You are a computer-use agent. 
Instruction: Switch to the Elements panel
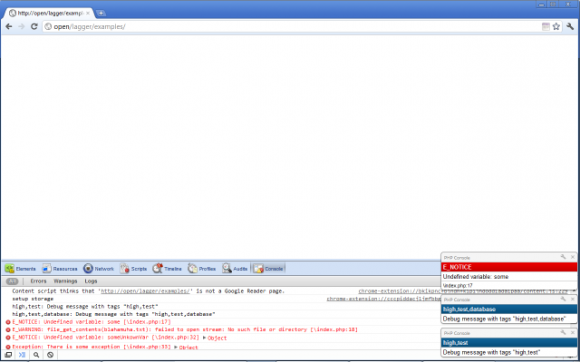[20, 269]
